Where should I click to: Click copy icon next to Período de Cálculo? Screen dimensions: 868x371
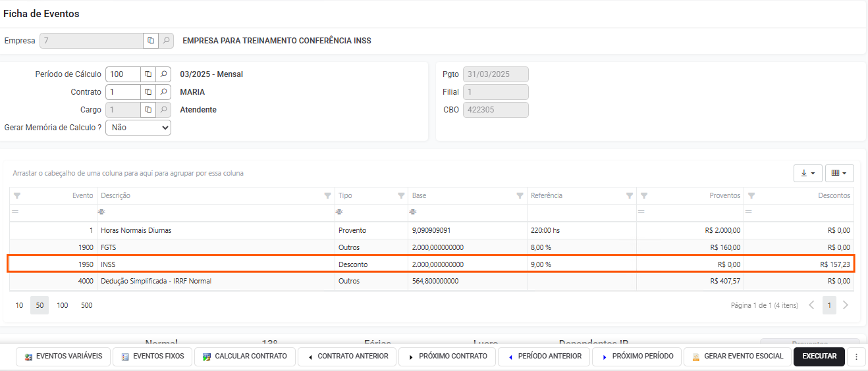click(x=148, y=74)
